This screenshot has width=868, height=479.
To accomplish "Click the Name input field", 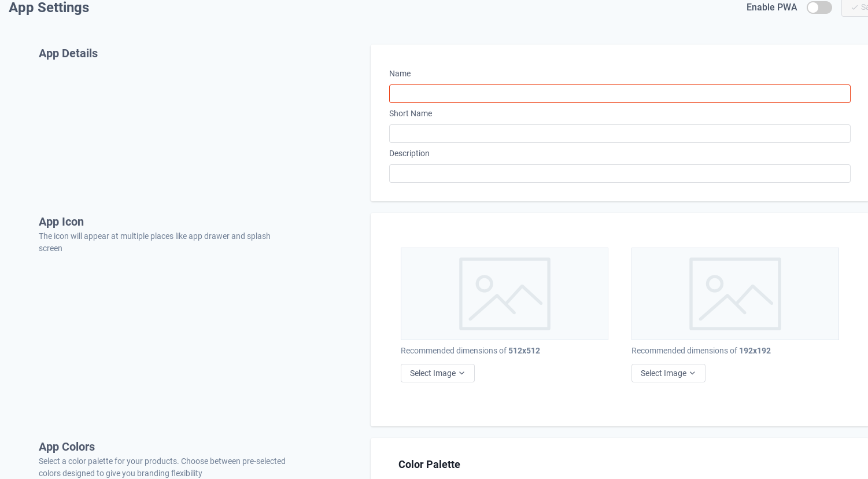I will pyautogui.click(x=619, y=94).
